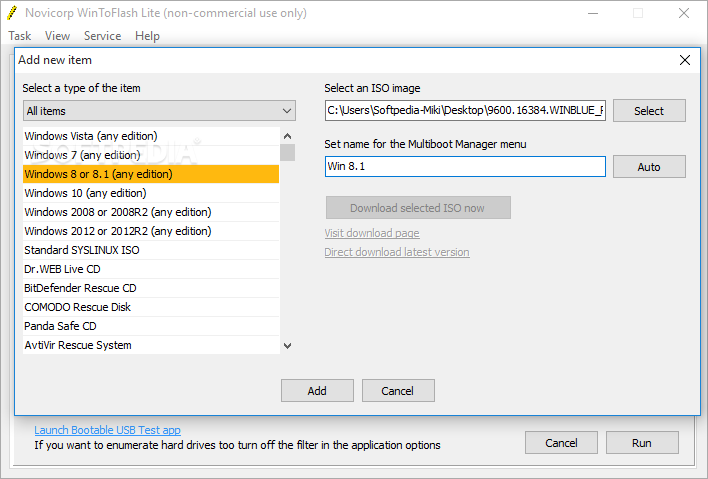Select Windows 10 (any edition)

(x=151, y=193)
